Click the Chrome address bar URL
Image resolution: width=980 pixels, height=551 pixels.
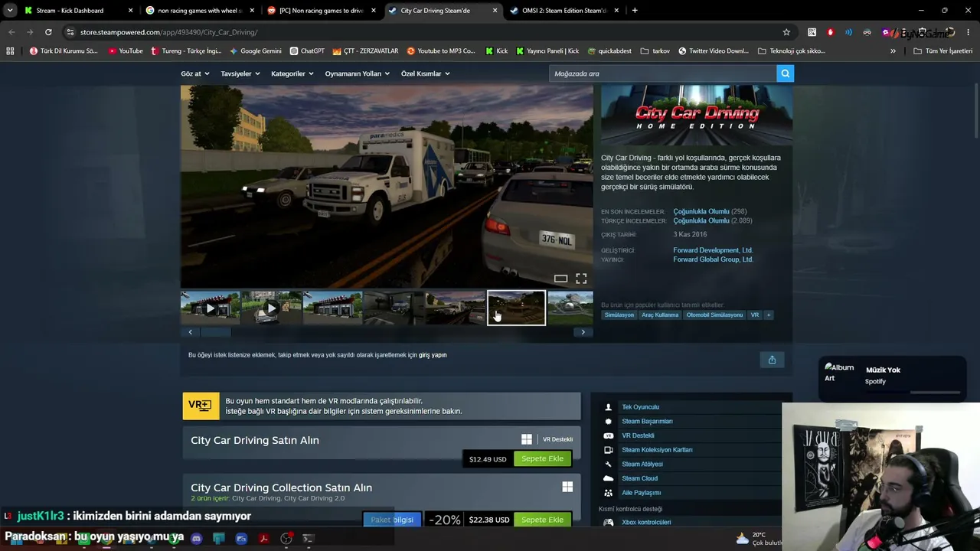(168, 32)
